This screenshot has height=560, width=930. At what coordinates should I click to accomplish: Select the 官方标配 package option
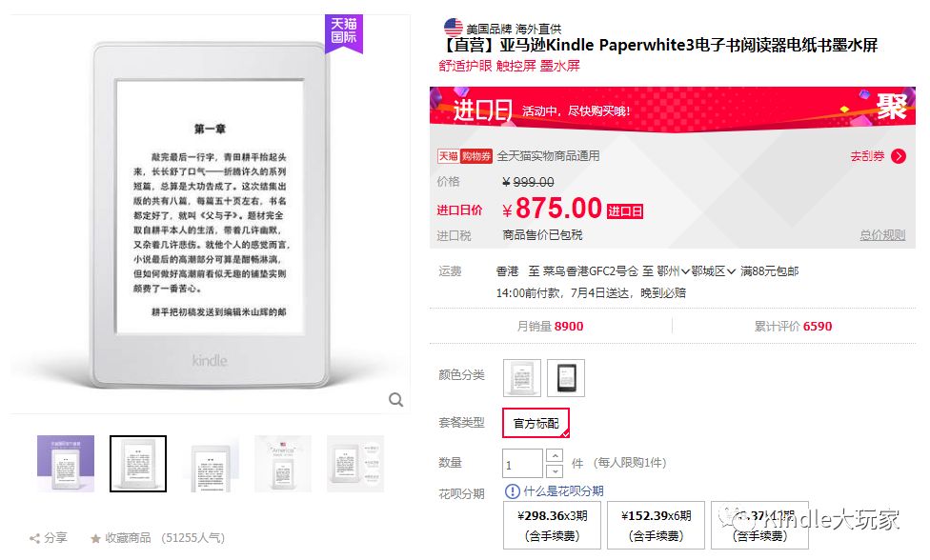tap(536, 423)
